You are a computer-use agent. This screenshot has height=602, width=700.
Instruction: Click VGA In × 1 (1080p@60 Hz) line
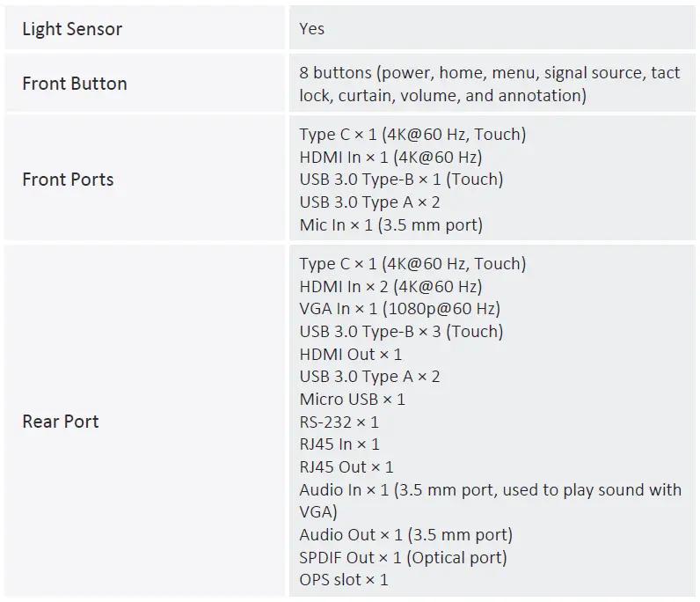(399, 309)
